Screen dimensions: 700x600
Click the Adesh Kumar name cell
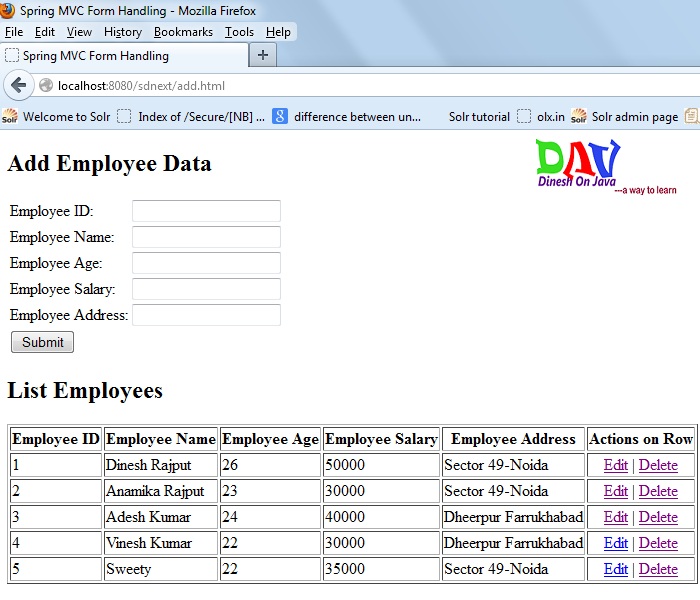pos(161,517)
